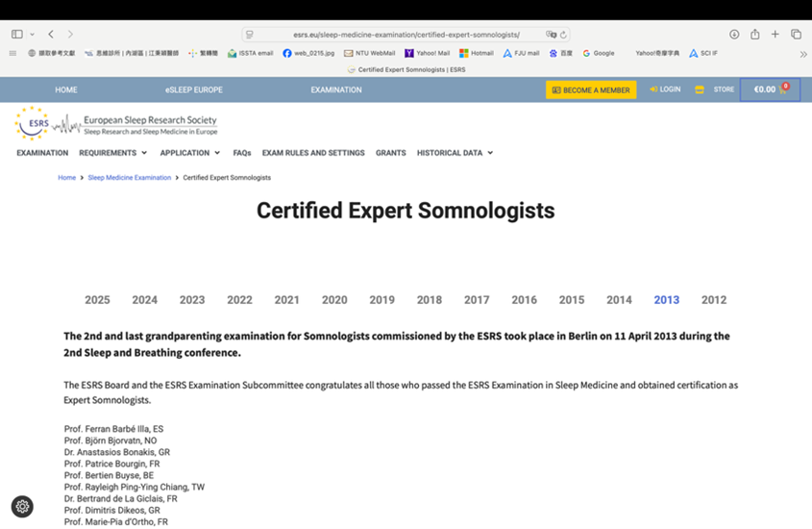
Task: Open a new tab with the plus icon
Action: 775,35
